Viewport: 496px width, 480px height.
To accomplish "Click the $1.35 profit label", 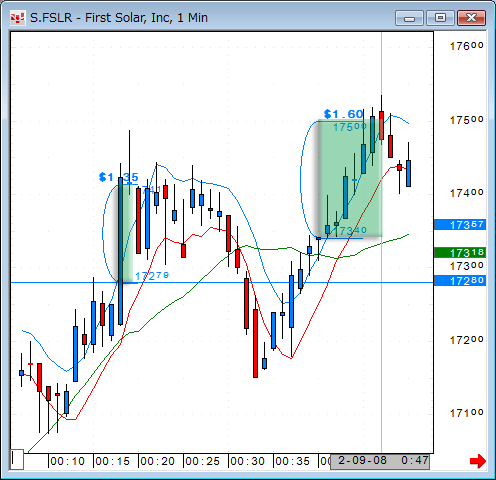I will coord(119,177).
